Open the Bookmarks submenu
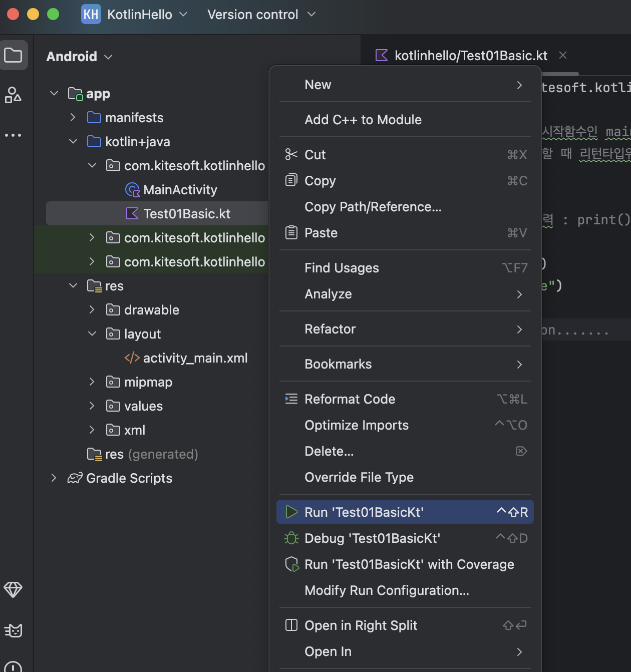This screenshot has width=631, height=672. coord(405,364)
